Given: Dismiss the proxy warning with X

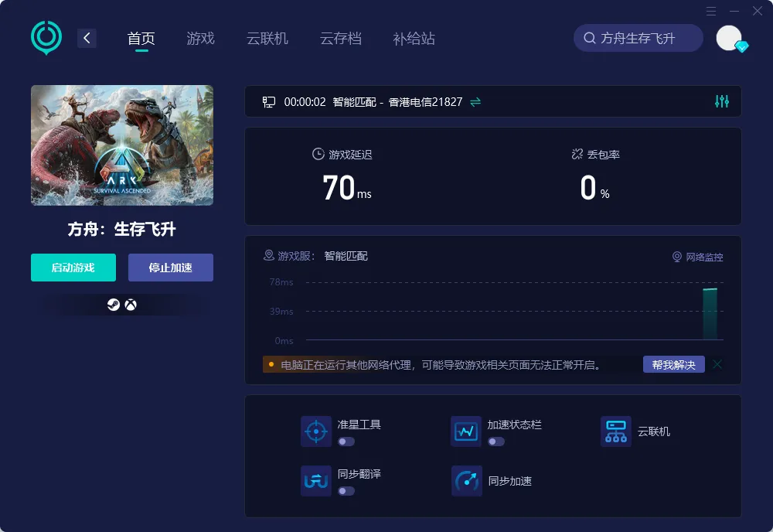Looking at the screenshot, I should point(717,364).
